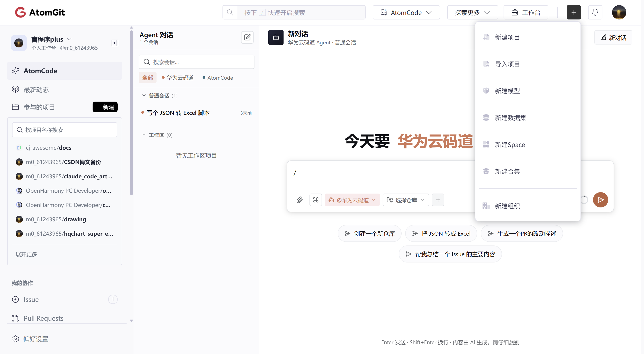644x354 pixels.
Task: Select the 全部 filter tab
Action: click(147, 78)
